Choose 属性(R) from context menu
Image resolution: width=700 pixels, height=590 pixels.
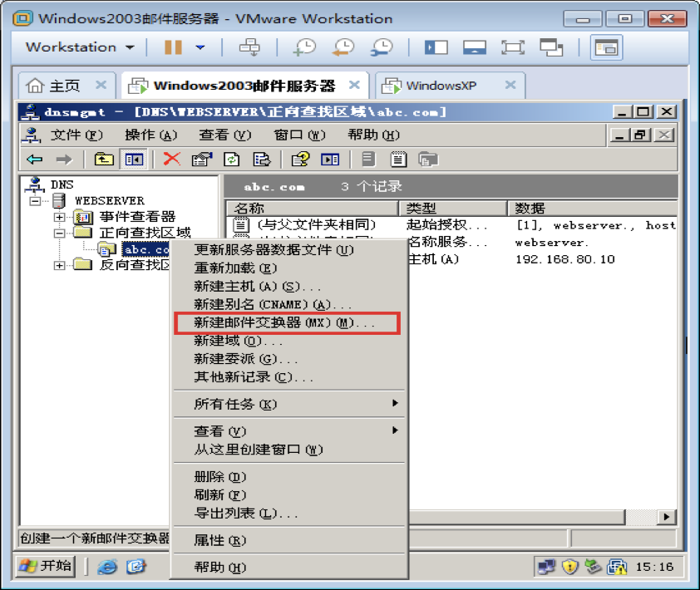point(289,540)
